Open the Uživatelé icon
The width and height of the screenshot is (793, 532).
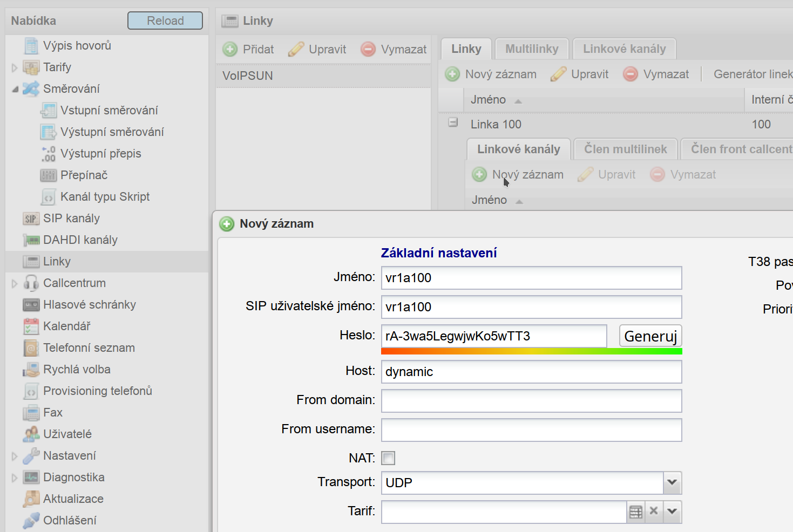31,434
